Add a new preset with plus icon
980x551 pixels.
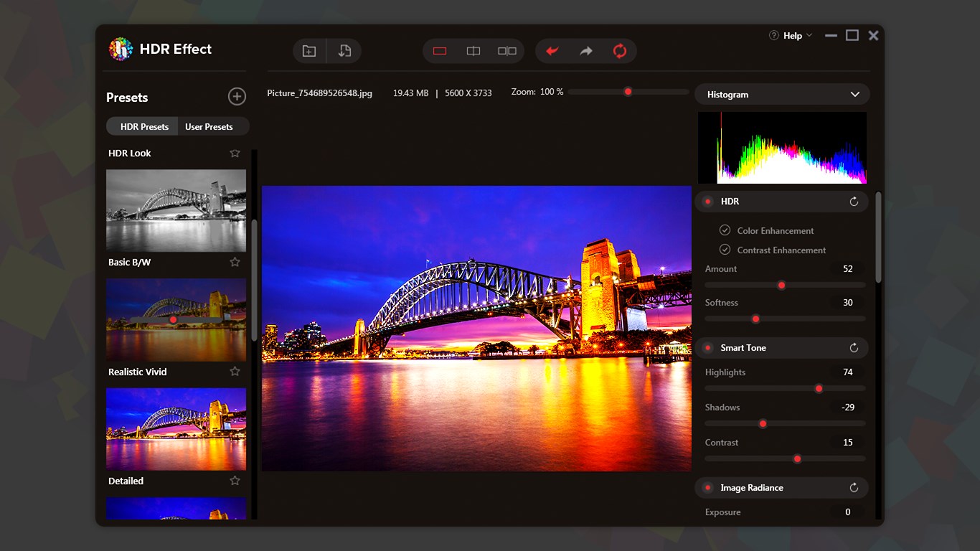pyautogui.click(x=237, y=97)
